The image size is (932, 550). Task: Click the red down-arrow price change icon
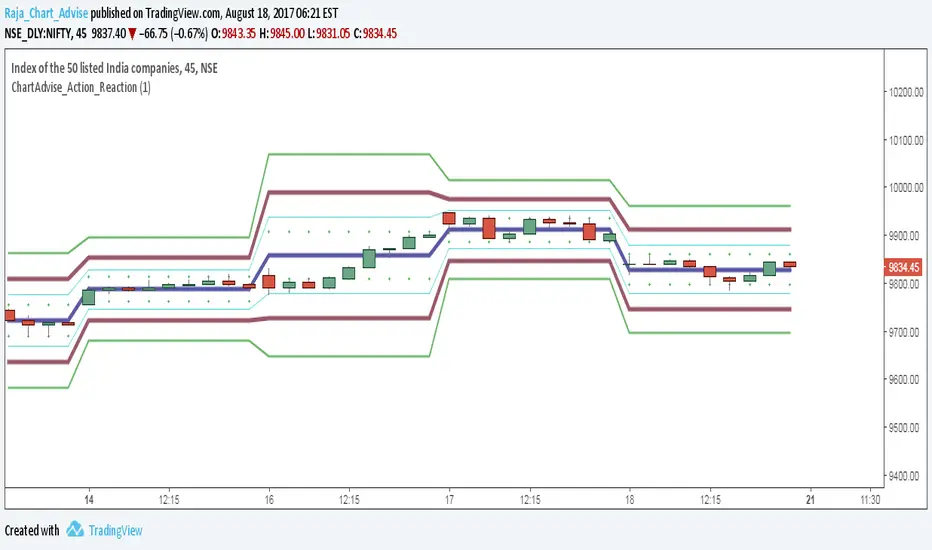[132, 31]
